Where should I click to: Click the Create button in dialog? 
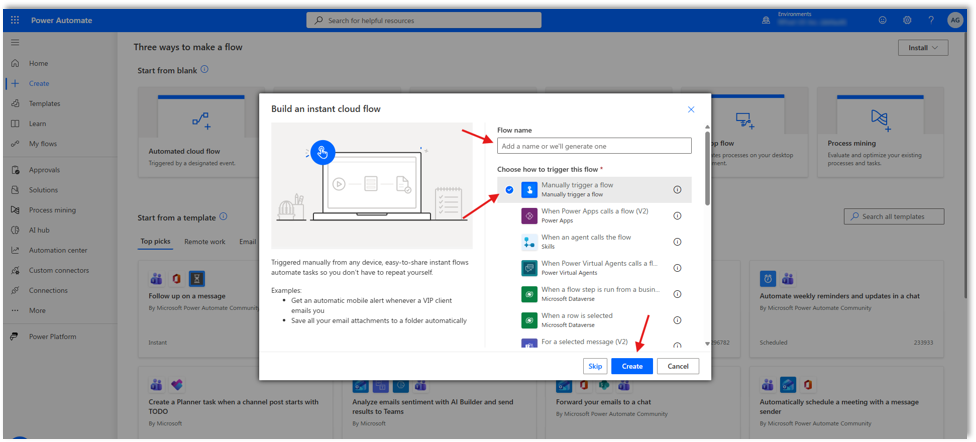point(632,366)
